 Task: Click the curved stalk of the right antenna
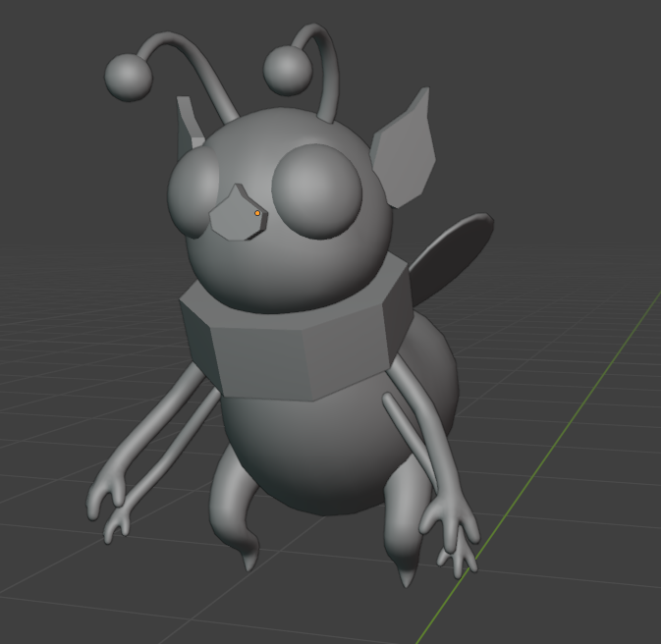click(x=330, y=76)
